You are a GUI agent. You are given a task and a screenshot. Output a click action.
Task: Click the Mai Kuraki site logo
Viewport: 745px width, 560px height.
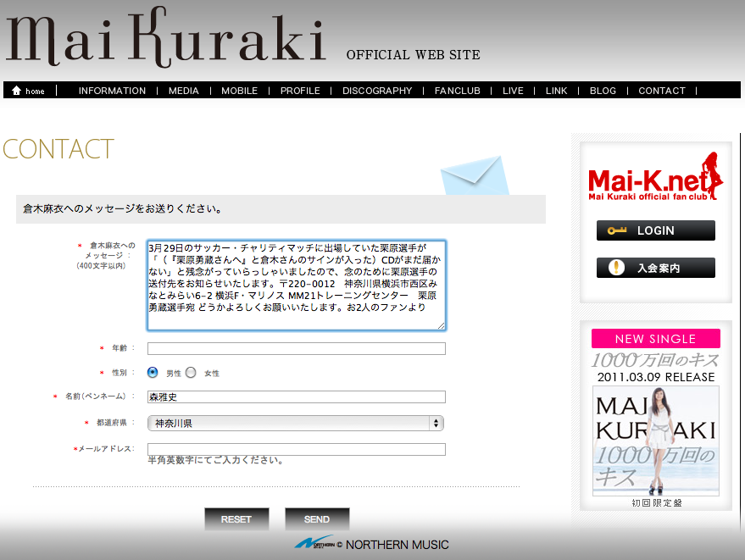pyautogui.click(x=166, y=37)
